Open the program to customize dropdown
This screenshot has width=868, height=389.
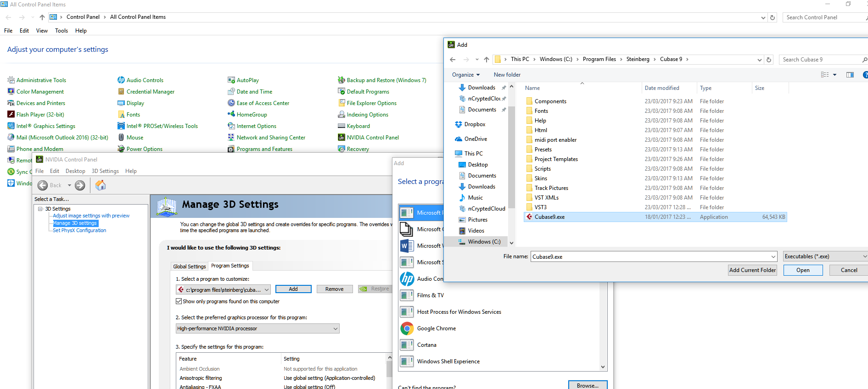(x=223, y=289)
